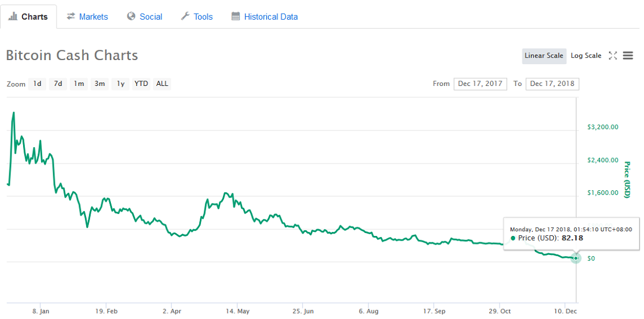Click the 19. Feb date label
Screen dimensions: 644x319
coord(106,311)
